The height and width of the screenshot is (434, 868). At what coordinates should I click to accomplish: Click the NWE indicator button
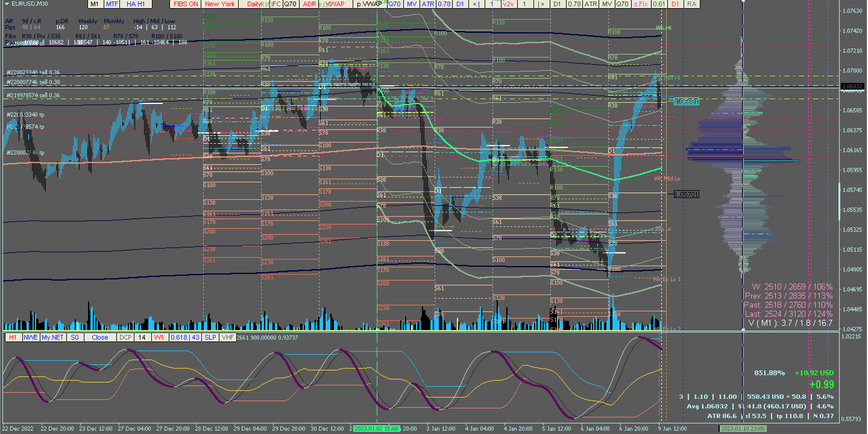31,337
